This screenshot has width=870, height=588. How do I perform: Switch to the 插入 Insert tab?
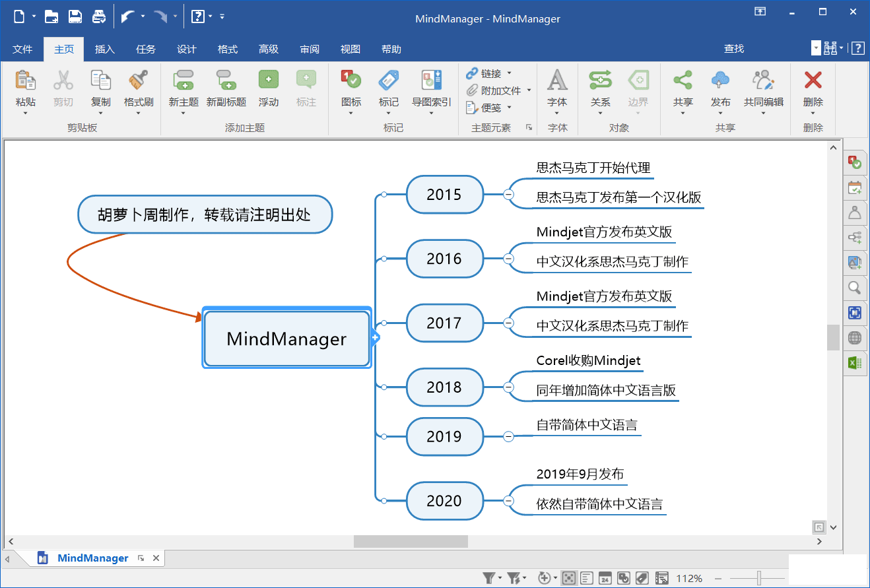[105, 49]
